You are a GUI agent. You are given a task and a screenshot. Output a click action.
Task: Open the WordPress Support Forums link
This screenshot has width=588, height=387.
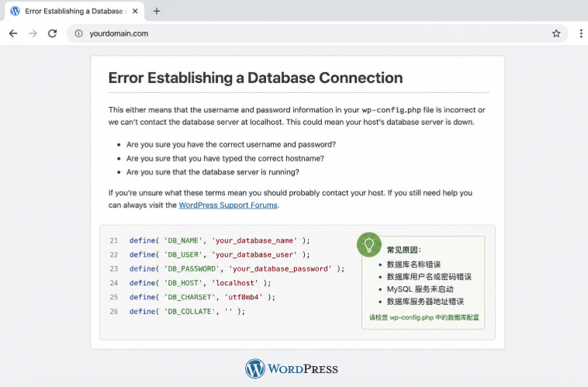pyautogui.click(x=228, y=205)
